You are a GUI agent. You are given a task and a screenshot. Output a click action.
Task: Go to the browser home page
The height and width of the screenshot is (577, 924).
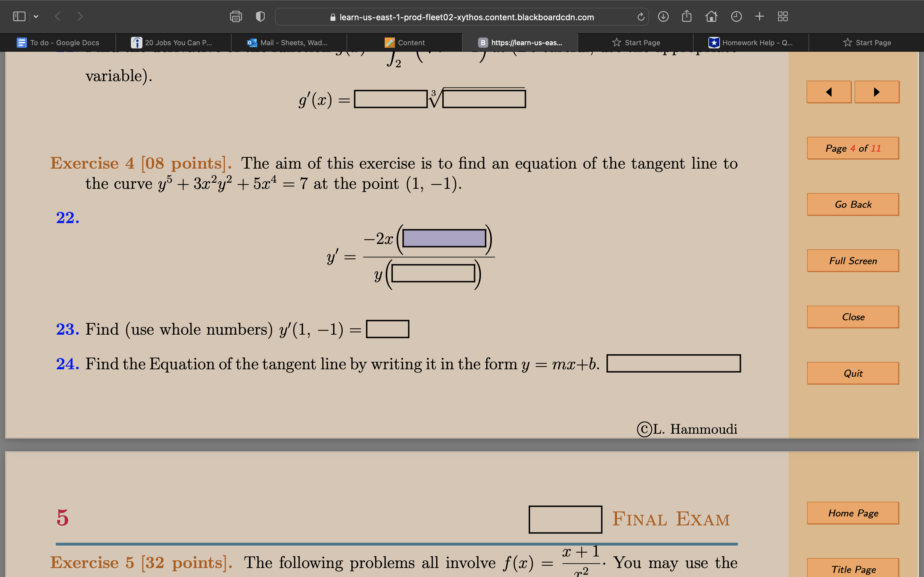click(712, 16)
